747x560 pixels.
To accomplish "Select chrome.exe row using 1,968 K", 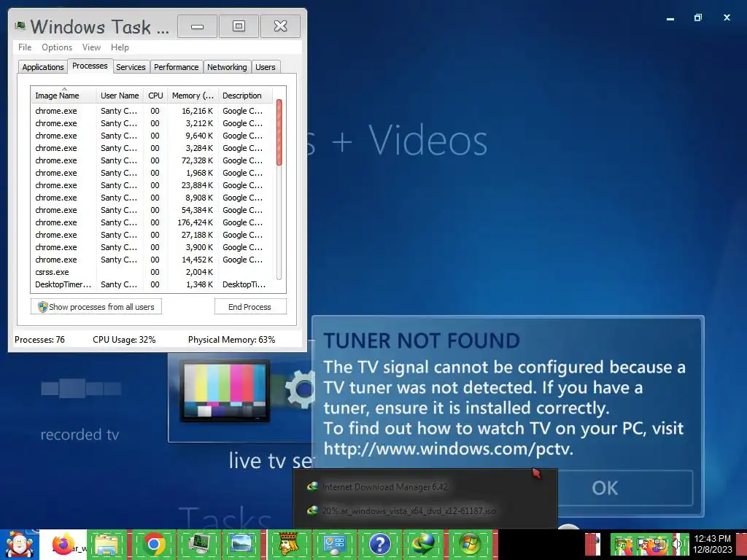I will tap(152, 173).
